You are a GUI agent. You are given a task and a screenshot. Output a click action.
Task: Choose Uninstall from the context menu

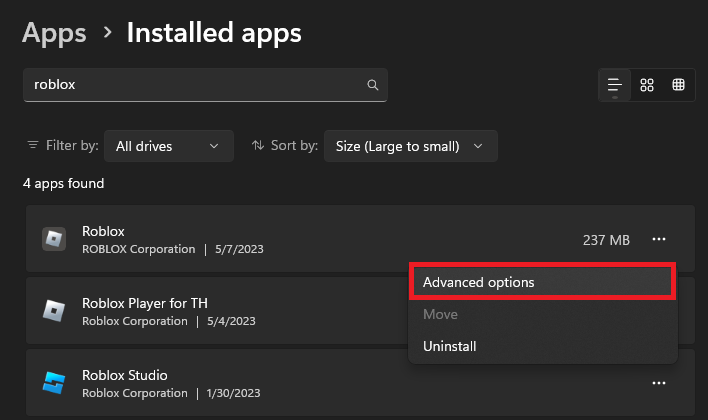pos(450,346)
